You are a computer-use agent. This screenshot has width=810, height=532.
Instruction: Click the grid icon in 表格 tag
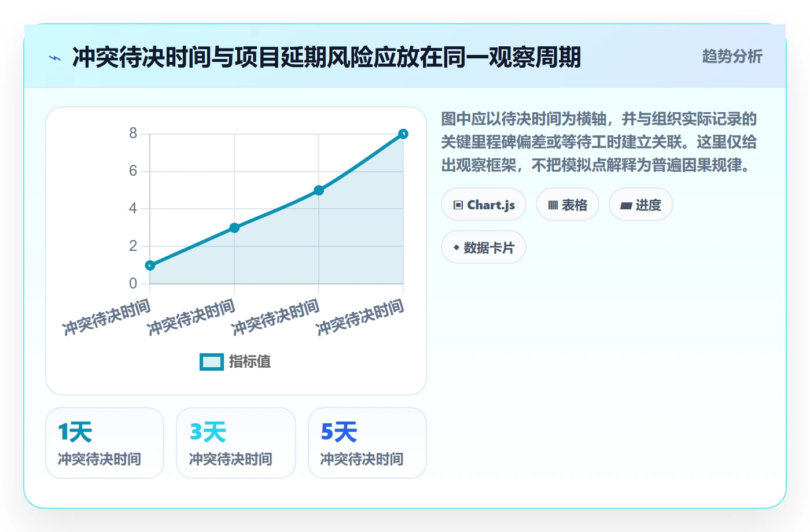(553, 205)
